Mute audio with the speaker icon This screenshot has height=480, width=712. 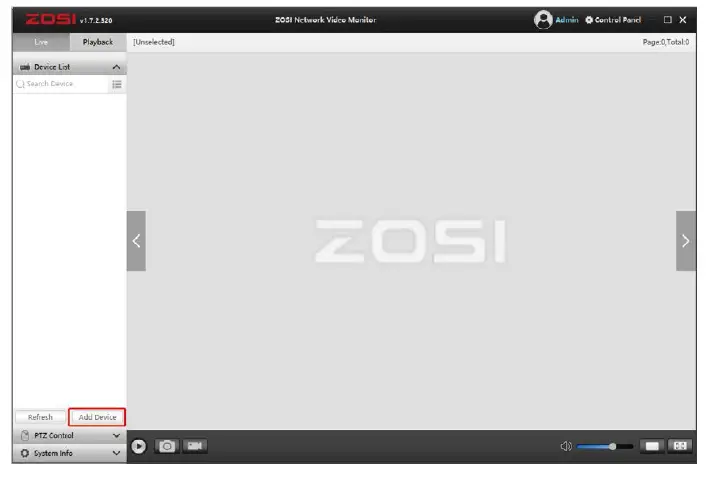[566, 446]
